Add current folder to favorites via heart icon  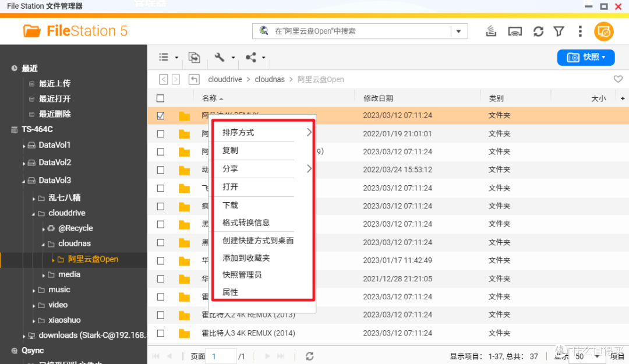click(618, 79)
